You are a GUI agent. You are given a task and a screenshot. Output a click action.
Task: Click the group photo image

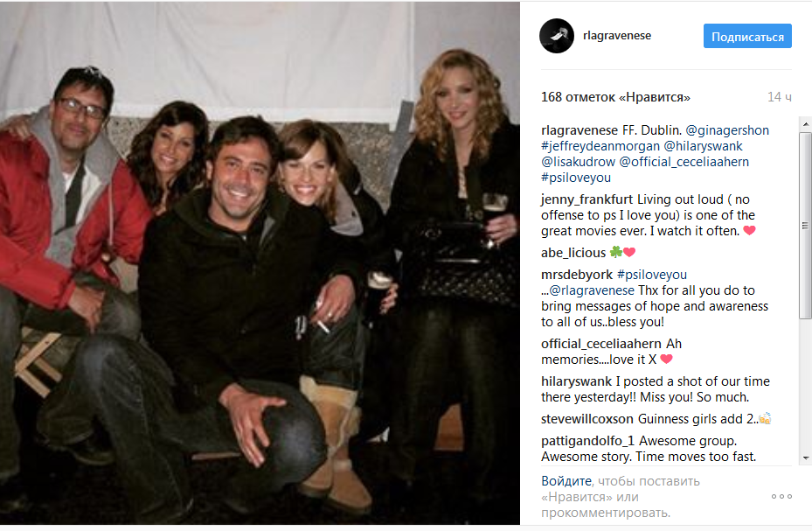coord(260,263)
